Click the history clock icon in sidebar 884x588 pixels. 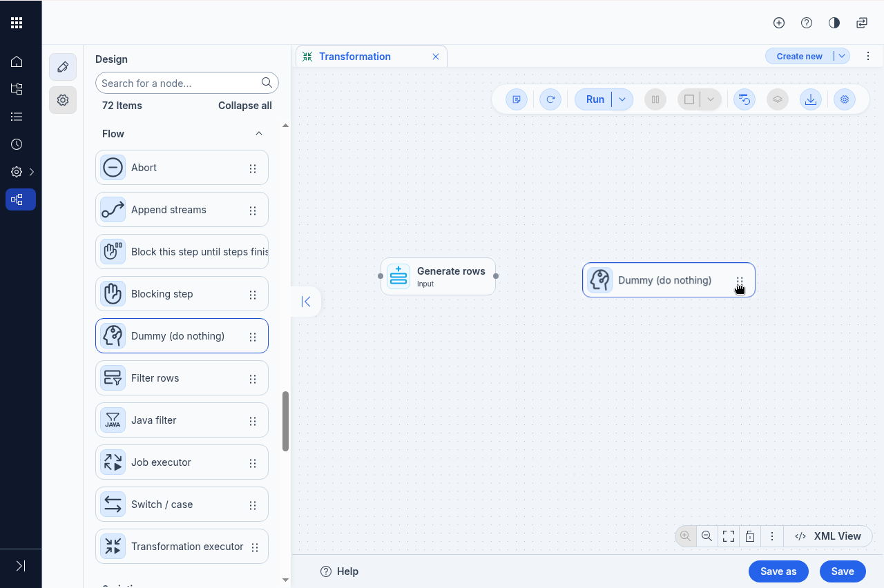[x=17, y=144]
